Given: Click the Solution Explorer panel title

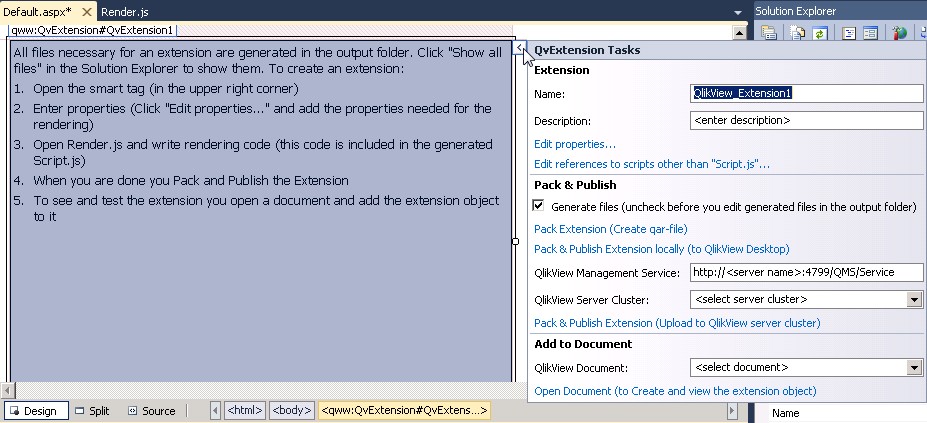Looking at the screenshot, I should pyautogui.click(x=795, y=11).
